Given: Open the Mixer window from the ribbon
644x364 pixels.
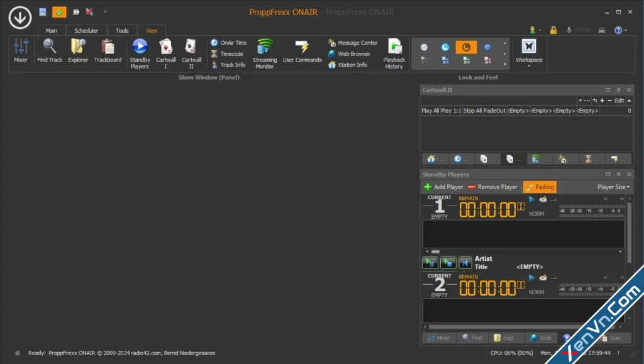Looking at the screenshot, I should (20, 51).
